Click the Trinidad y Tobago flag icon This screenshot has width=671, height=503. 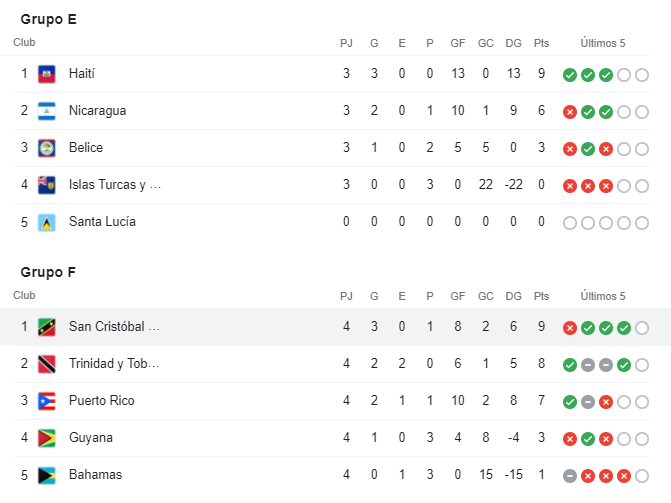pyautogui.click(x=46, y=364)
